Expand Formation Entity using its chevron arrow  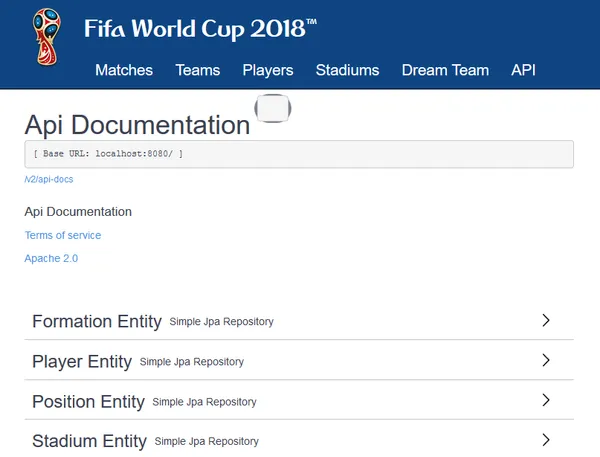pyautogui.click(x=546, y=321)
